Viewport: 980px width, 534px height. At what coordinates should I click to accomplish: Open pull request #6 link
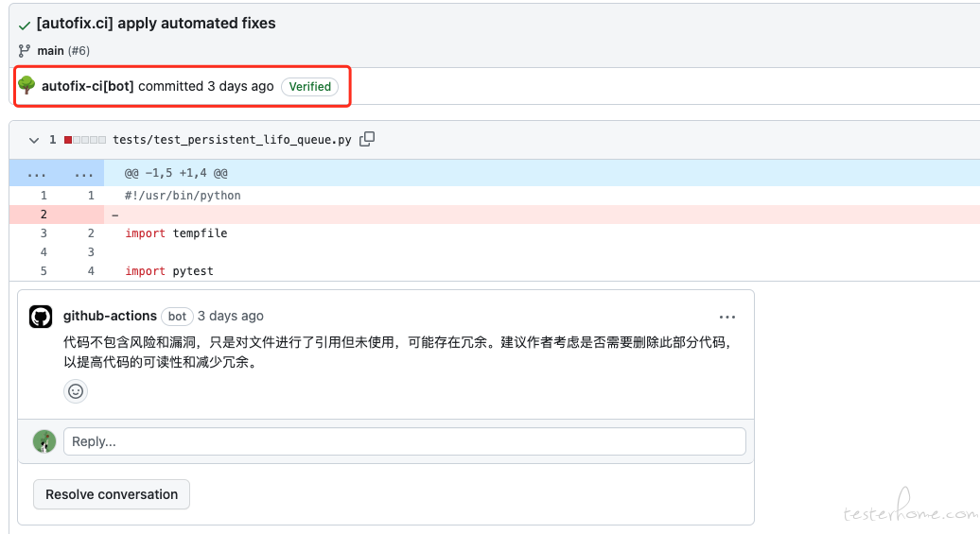(79, 51)
